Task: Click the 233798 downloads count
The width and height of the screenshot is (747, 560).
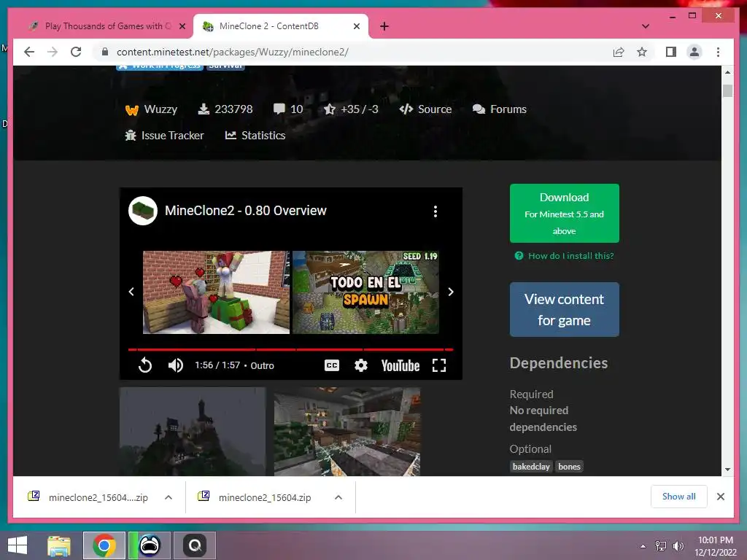Action: pyautogui.click(x=225, y=109)
